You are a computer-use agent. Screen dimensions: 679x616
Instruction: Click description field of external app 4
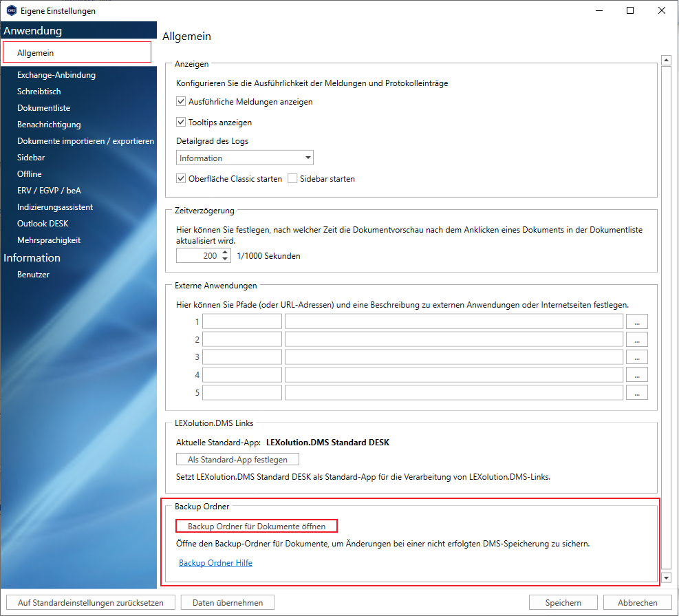click(x=242, y=374)
